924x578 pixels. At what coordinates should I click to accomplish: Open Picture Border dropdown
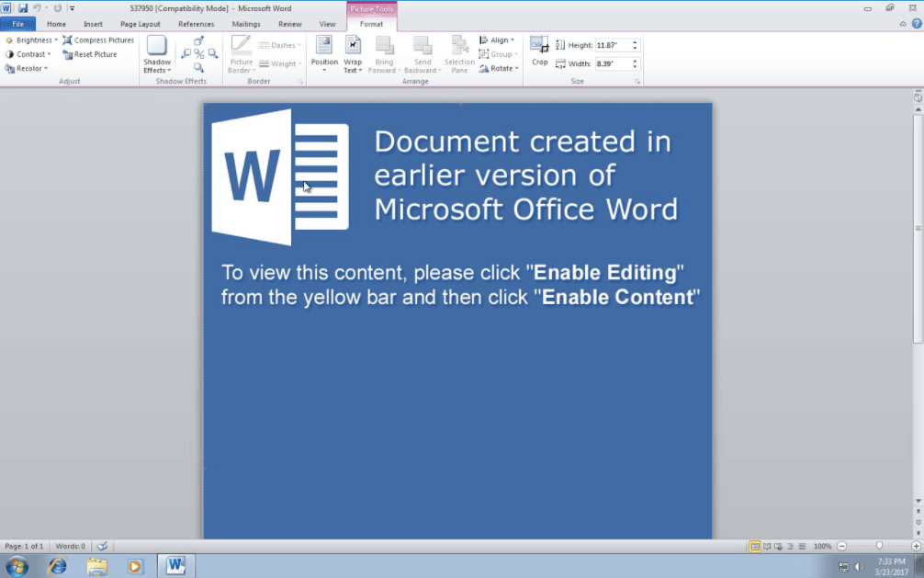pyautogui.click(x=241, y=54)
